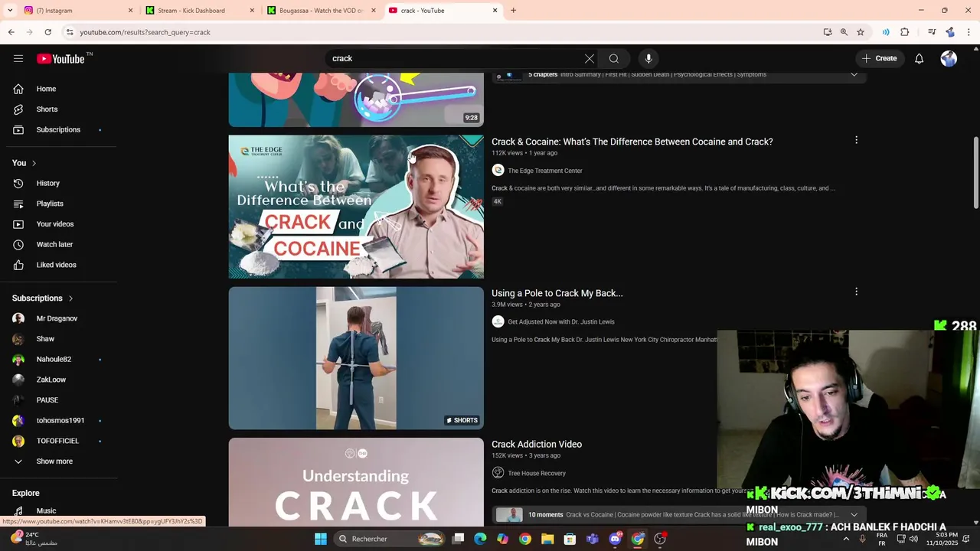The image size is (980, 551).
Task: Expand the You section chevron
Action: (x=34, y=163)
